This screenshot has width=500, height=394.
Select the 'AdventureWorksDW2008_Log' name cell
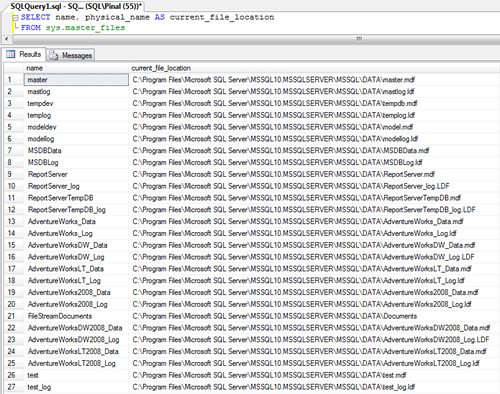[x=76, y=340]
